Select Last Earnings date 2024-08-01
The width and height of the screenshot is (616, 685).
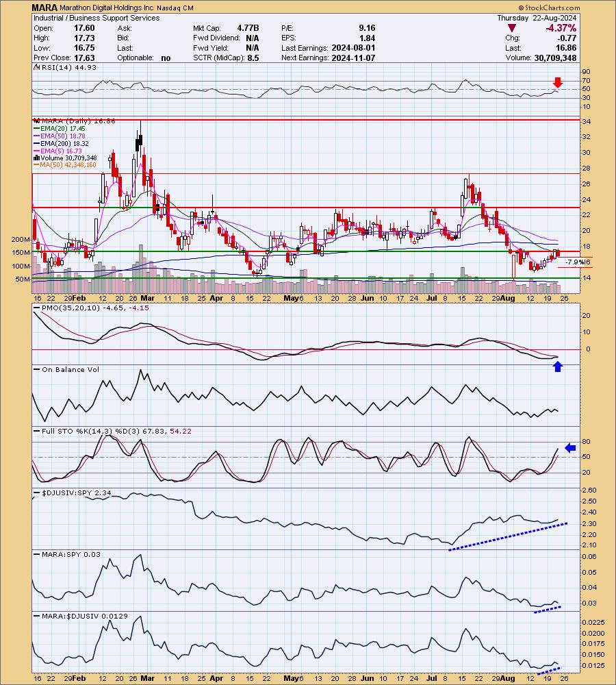(x=353, y=48)
